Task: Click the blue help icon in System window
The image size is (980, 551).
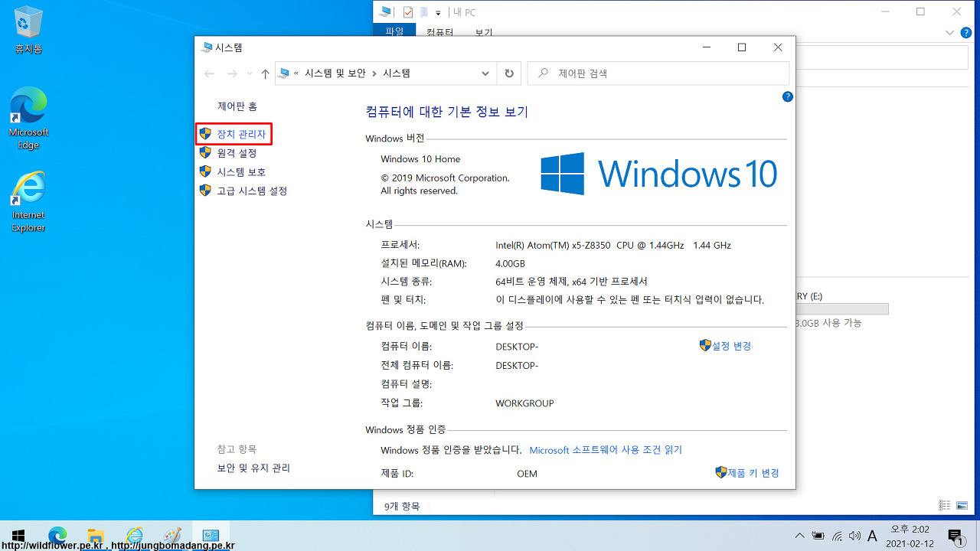Action: 788,97
